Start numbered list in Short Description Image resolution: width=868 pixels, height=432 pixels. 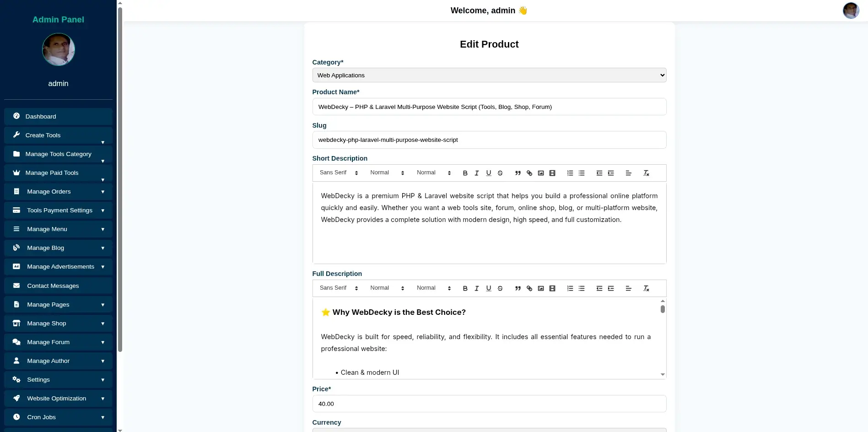tap(570, 173)
